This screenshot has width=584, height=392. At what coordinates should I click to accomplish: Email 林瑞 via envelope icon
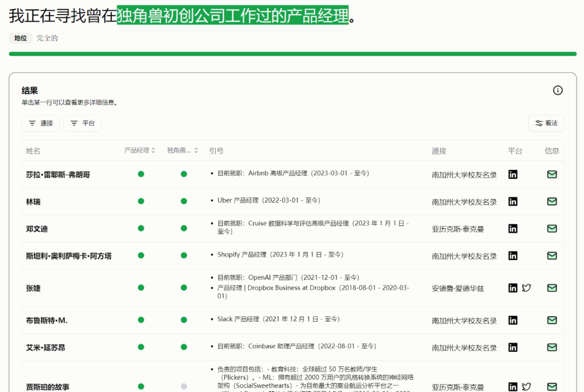click(552, 201)
